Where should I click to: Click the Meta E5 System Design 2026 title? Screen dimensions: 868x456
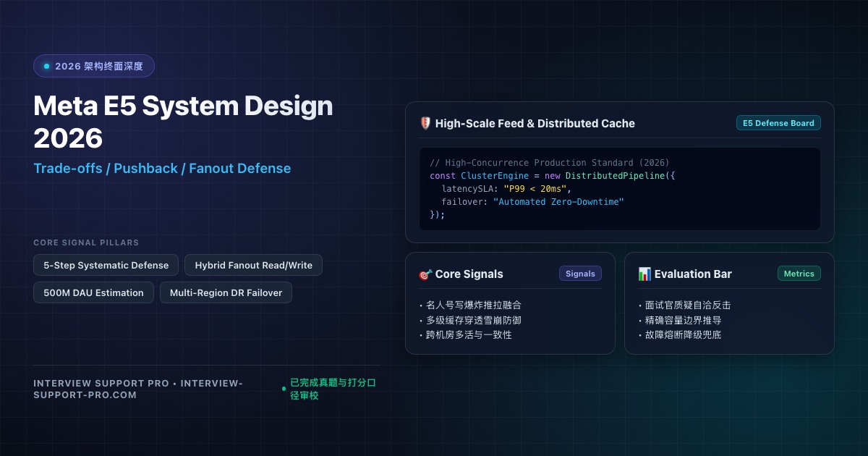coord(184,122)
